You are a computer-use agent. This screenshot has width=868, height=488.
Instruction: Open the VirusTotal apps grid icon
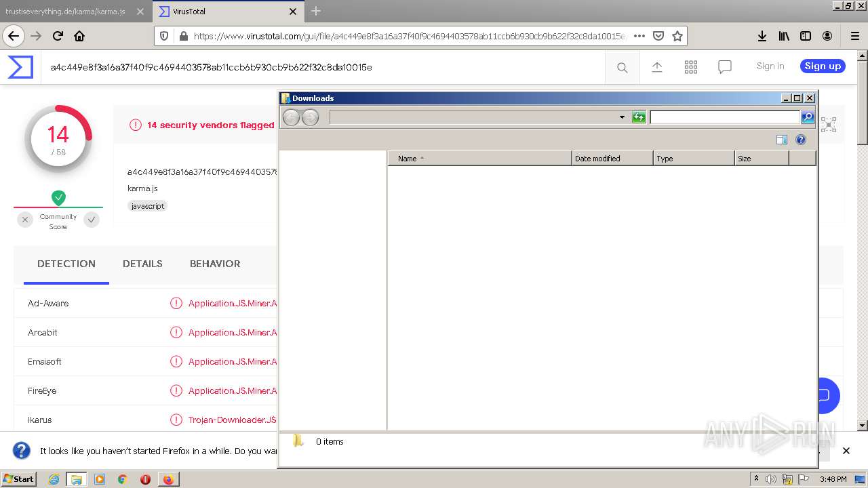(x=691, y=66)
